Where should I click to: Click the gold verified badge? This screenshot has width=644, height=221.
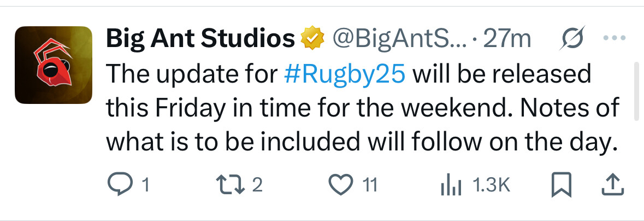311,39
